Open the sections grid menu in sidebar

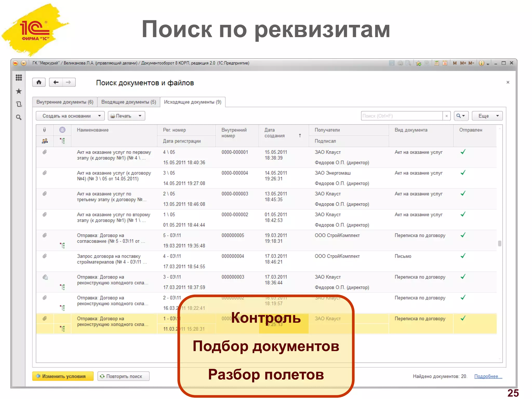19,77
